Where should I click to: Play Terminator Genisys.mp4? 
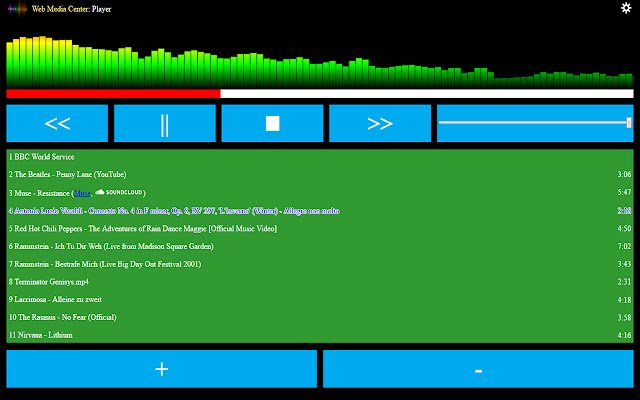(x=320, y=282)
